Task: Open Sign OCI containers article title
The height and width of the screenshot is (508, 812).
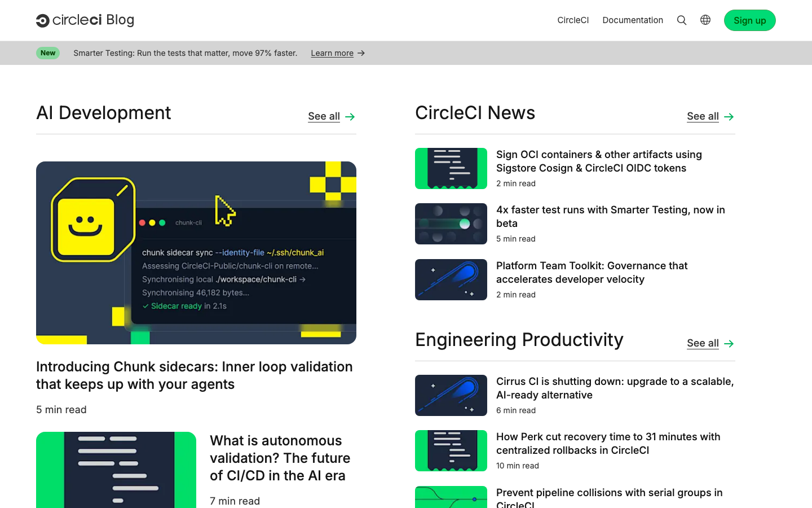Action: click(599, 161)
